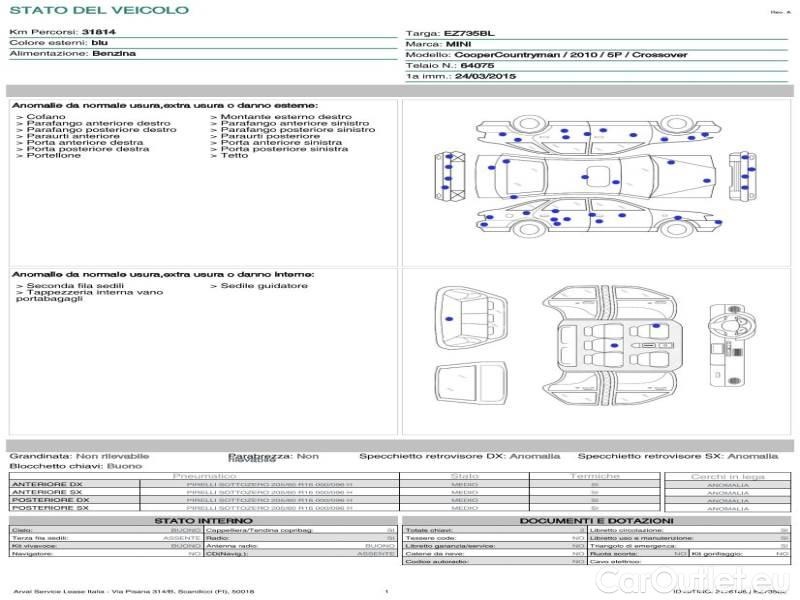The height and width of the screenshot is (600, 800).
Task: Click the 'STATO INTERNO' table header
Action: pos(203,521)
